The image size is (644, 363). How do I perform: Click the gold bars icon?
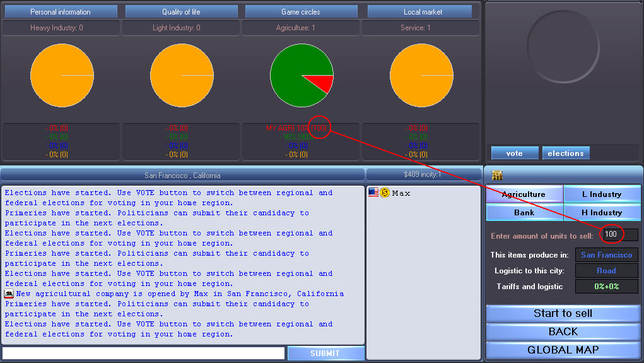tap(496, 176)
